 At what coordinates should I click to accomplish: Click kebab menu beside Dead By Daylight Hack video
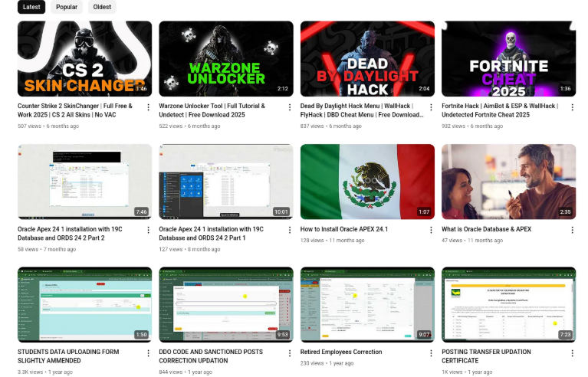pyautogui.click(x=431, y=107)
